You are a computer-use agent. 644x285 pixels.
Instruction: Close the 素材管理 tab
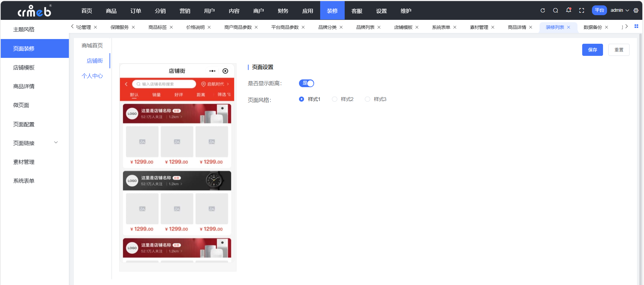click(493, 27)
